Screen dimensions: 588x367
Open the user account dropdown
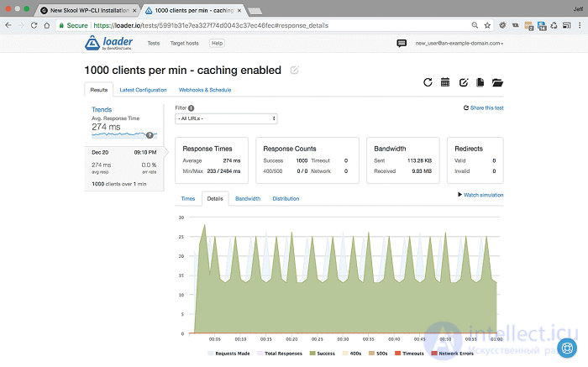(x=459, y=43)
